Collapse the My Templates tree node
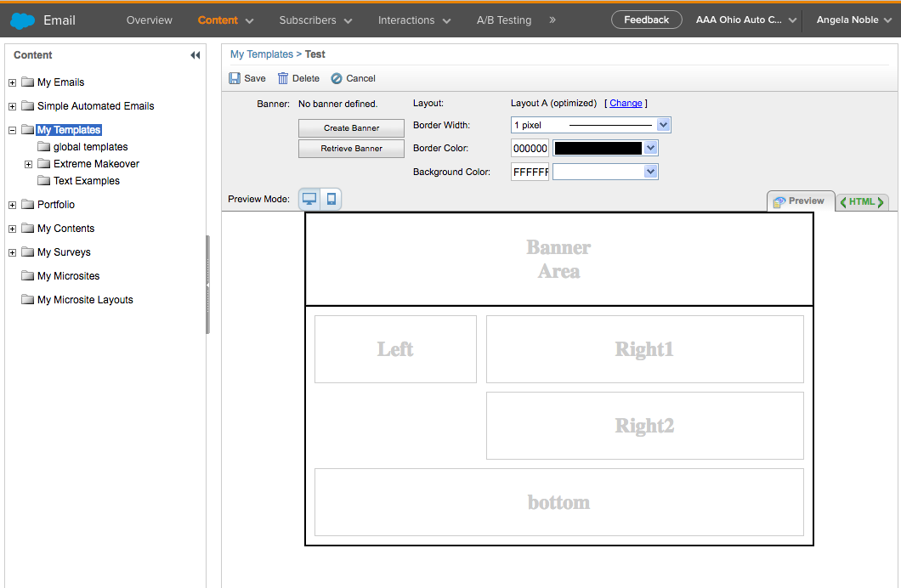This screenshot has height=588, width=901. [x=12, y=130]
